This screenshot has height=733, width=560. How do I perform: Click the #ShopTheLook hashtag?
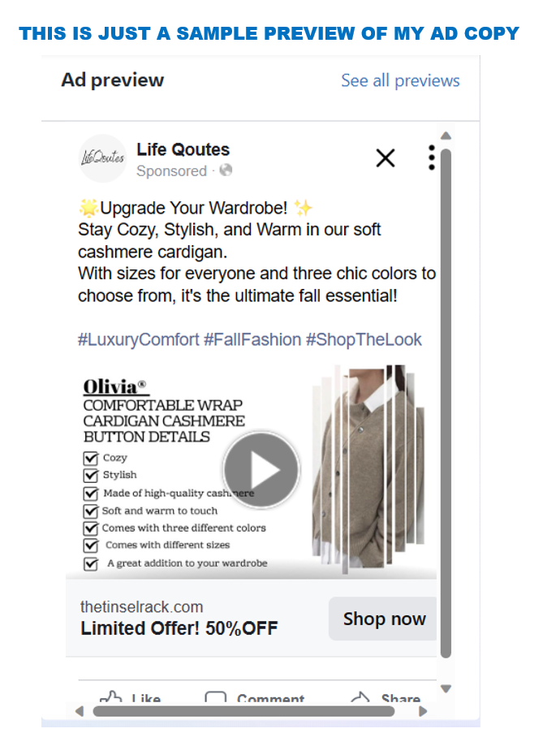pyautogui.click(x=364, y=339)
